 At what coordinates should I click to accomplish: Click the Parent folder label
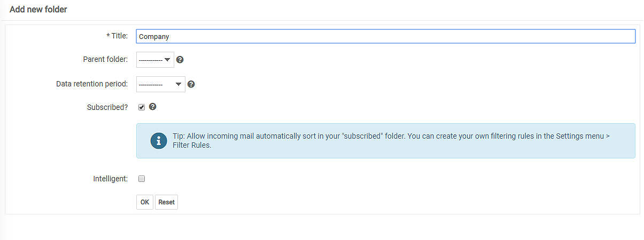point(105,60)
